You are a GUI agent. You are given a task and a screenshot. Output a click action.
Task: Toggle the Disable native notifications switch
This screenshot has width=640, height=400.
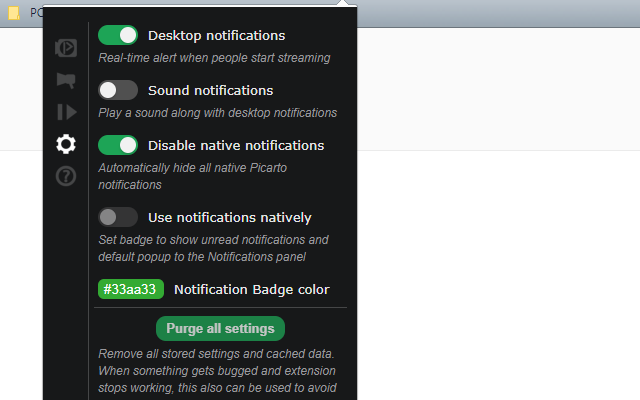click(118, 145)
